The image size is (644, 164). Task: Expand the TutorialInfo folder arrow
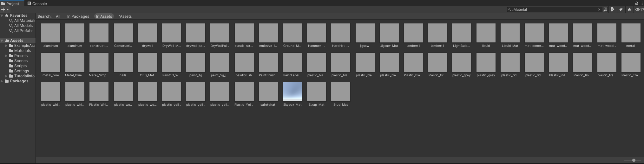point(6,76)
